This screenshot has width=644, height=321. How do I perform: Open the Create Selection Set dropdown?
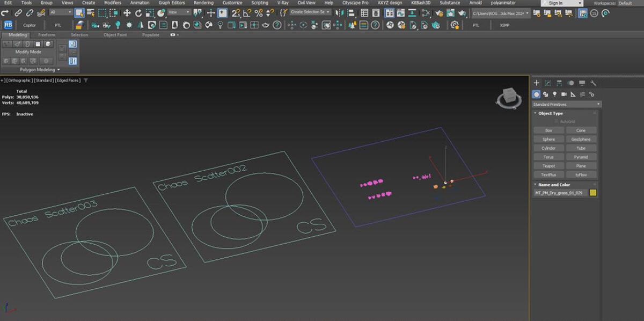pyautogui.click(x=311, y=12)
